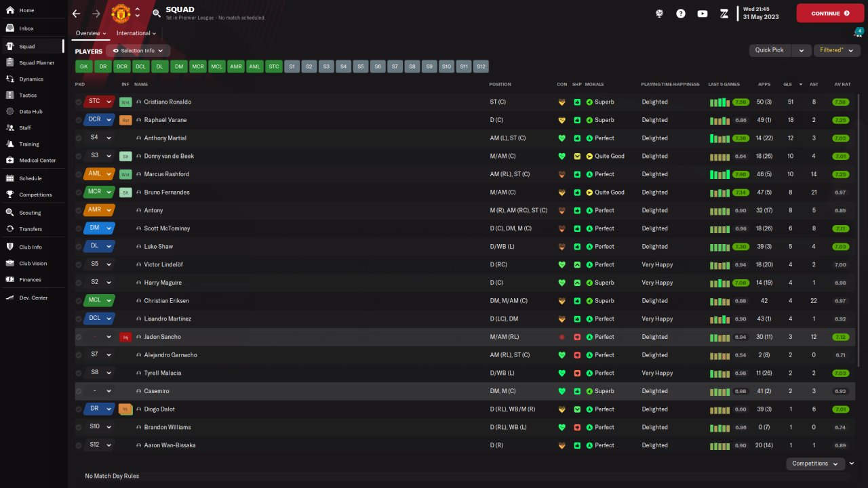The image size is (868, 488).
Task: Click the YouTube icon in the top bar
Action: coord(703,14)
